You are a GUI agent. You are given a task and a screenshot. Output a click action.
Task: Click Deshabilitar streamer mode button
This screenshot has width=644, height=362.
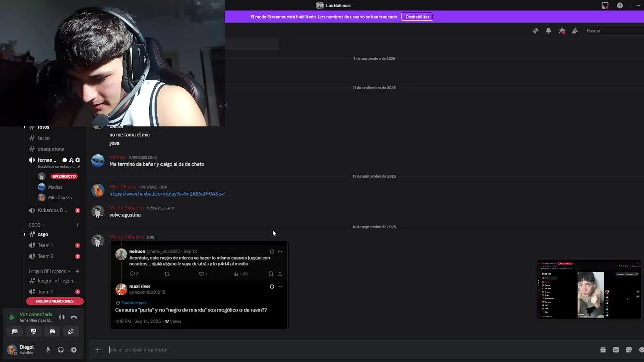[x=417, y=17]
